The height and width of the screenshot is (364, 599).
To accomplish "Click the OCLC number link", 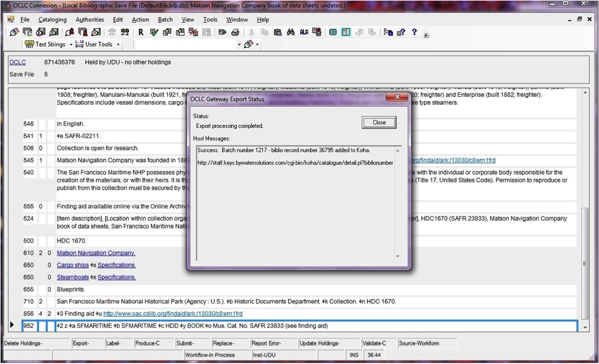I will click(18, 63).
